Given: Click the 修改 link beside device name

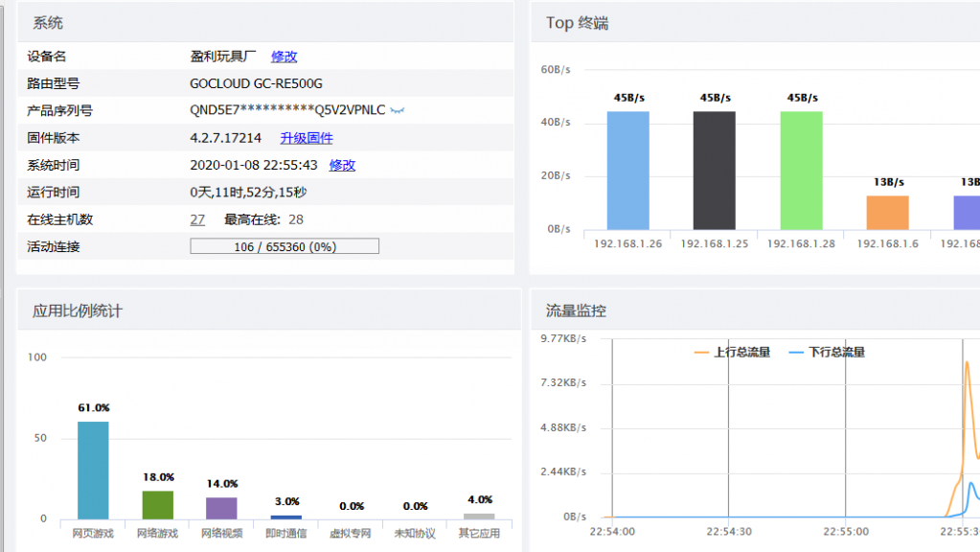Looking at the screenshot, I should coord(284,57).
